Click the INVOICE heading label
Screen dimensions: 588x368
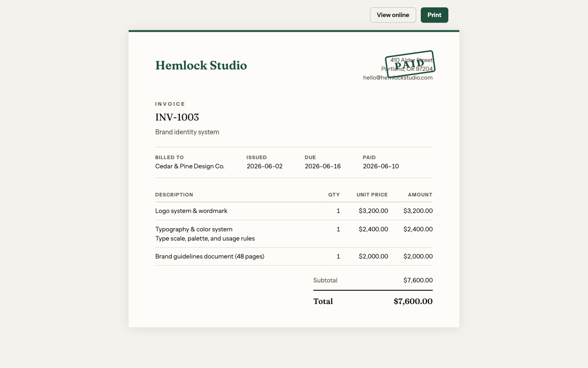click(x=170, y=104)
